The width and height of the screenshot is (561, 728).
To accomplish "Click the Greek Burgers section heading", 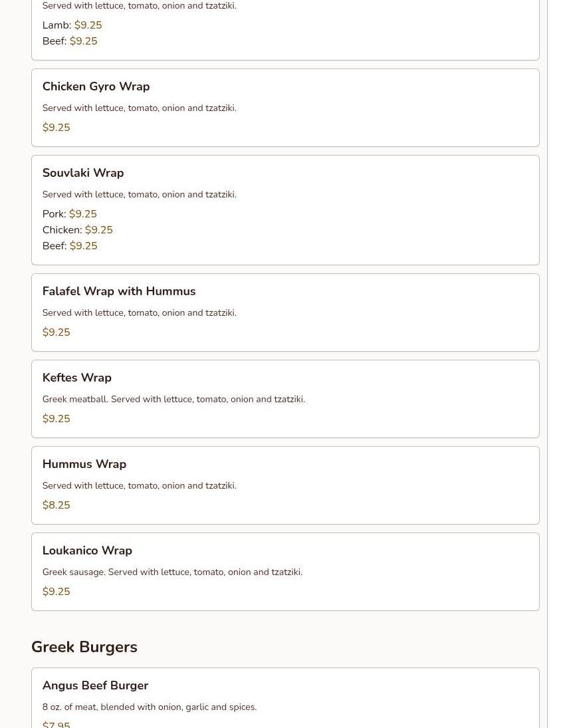I will [84, 647].
